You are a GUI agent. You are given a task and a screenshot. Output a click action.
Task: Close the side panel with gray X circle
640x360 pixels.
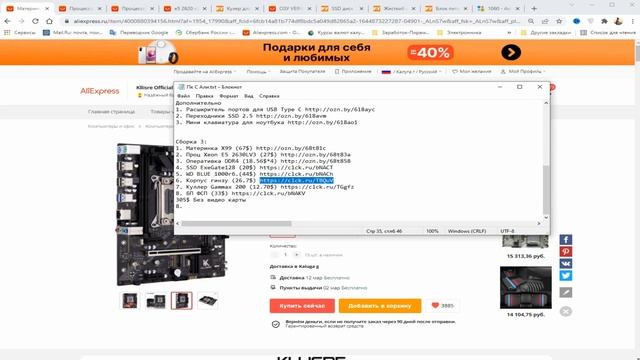click(x=565, y=311)
